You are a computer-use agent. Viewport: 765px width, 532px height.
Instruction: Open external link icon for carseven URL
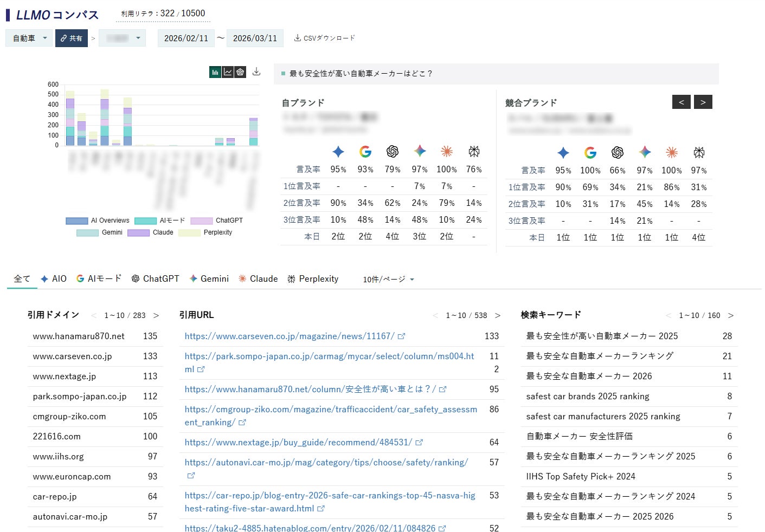401,336
